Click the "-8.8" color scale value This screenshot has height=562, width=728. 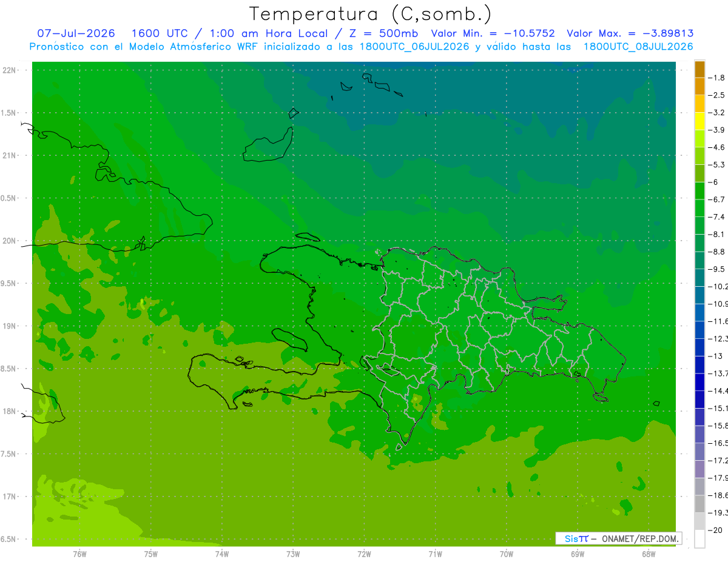coord(718,252)
